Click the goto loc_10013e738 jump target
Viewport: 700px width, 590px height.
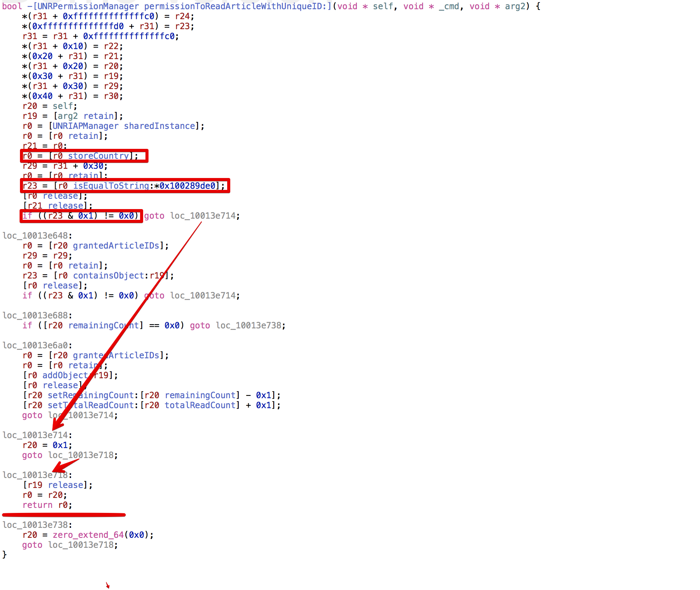click(250, 325)
